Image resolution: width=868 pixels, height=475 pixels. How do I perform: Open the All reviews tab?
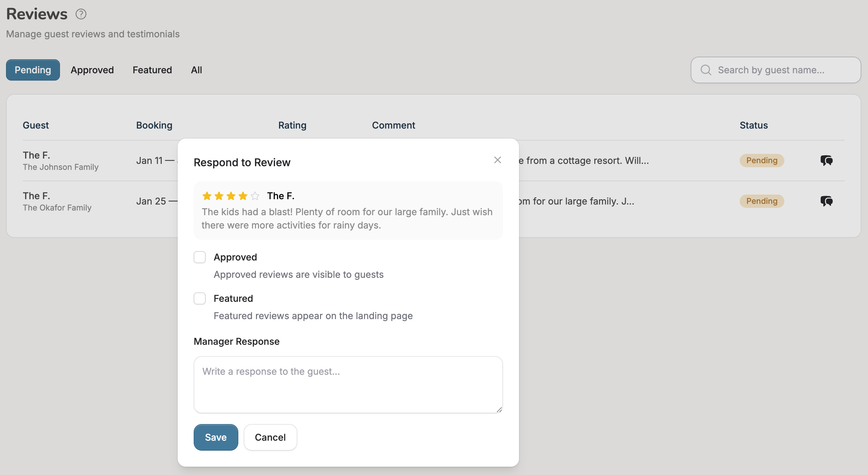[196, 70]
